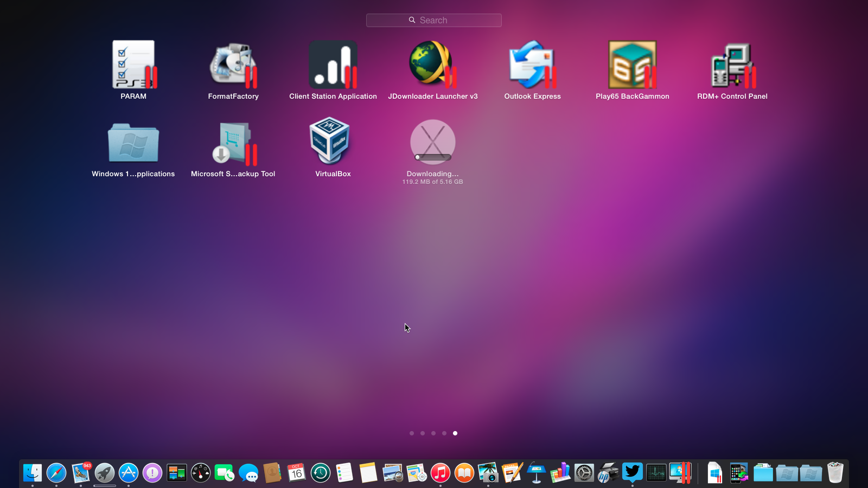Open Client Station Application
This screenshot has height=488, width=868.
pos(333,65)
